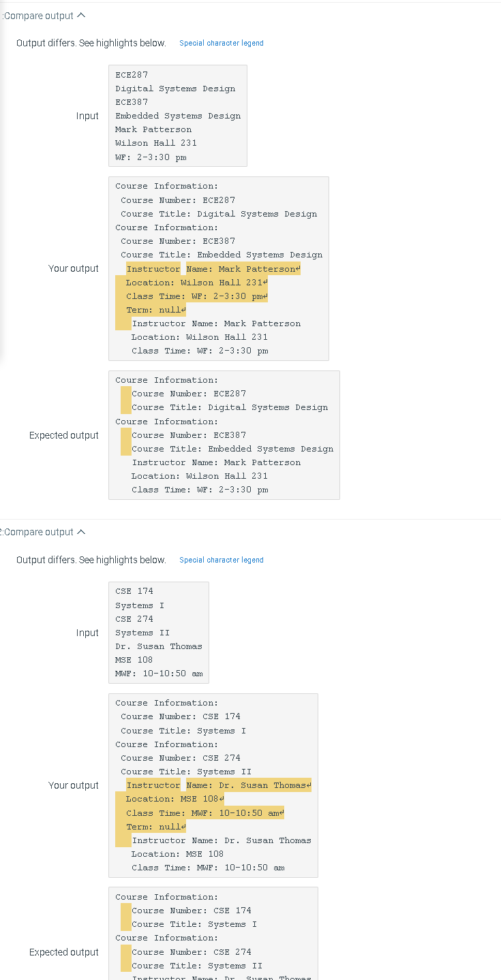501x980 pixels.
Task: Open the first Special character legend
Action: click(221, 43)
